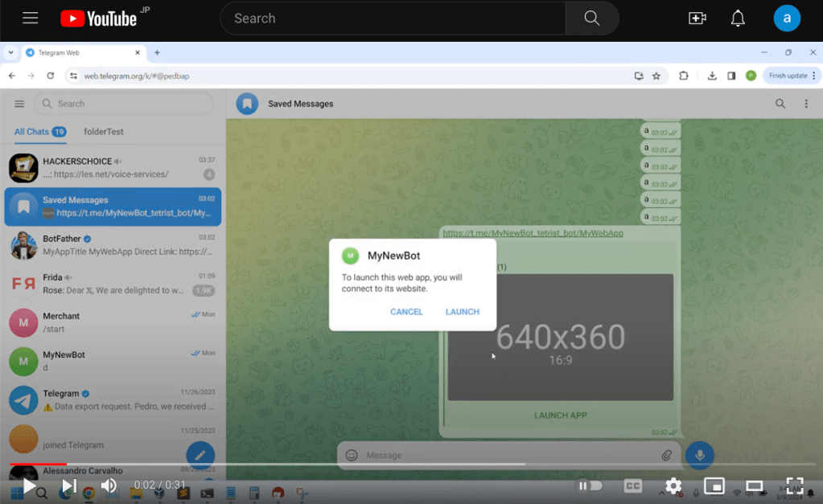
Task: Click the video progress bar
Action: pyautogui.click(x=402, y=464)
